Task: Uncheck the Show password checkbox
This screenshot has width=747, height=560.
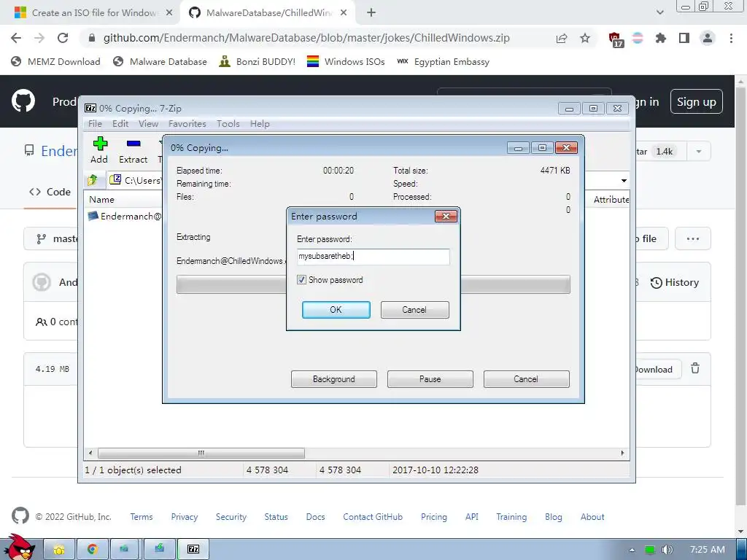Action: coord(301,279)
